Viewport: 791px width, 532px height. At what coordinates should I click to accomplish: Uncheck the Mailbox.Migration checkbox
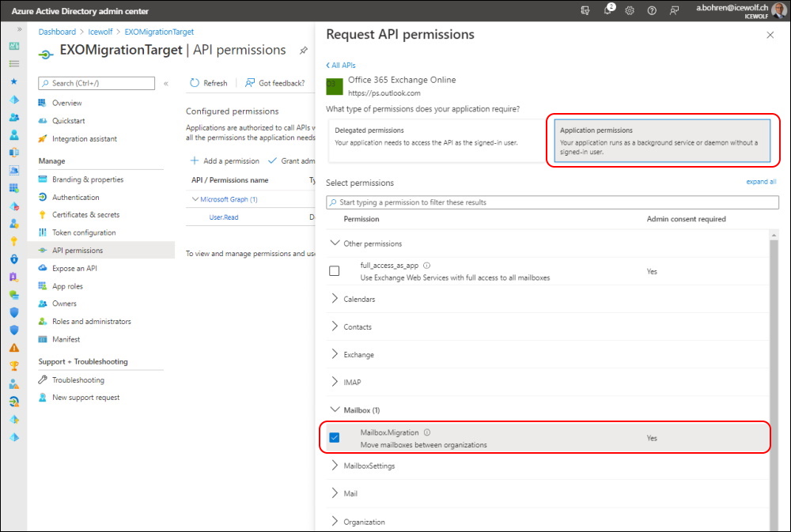point(335,438)
